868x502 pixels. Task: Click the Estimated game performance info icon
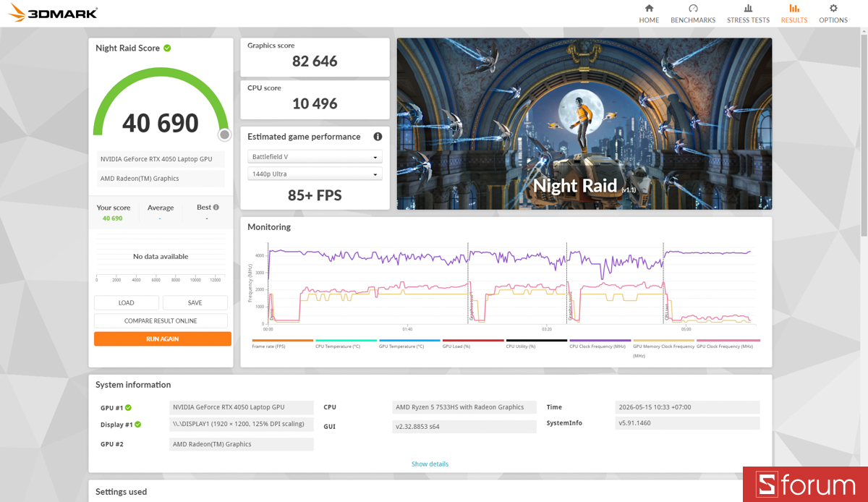click(x=378, y=137)
